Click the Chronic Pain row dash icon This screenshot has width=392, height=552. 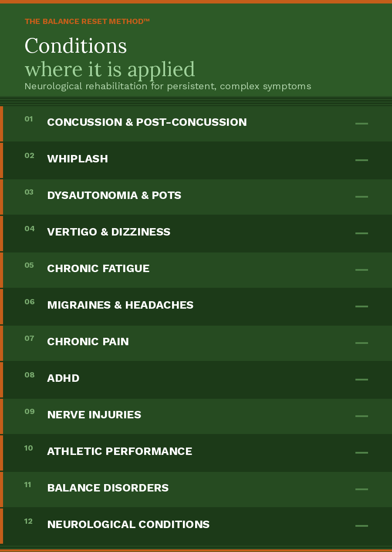click(362, 343)
